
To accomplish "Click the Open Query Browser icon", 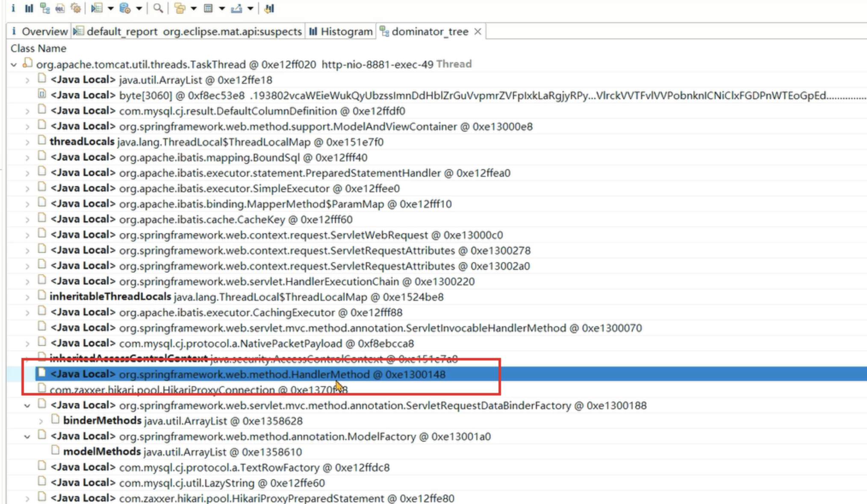I will click(125, 8).
